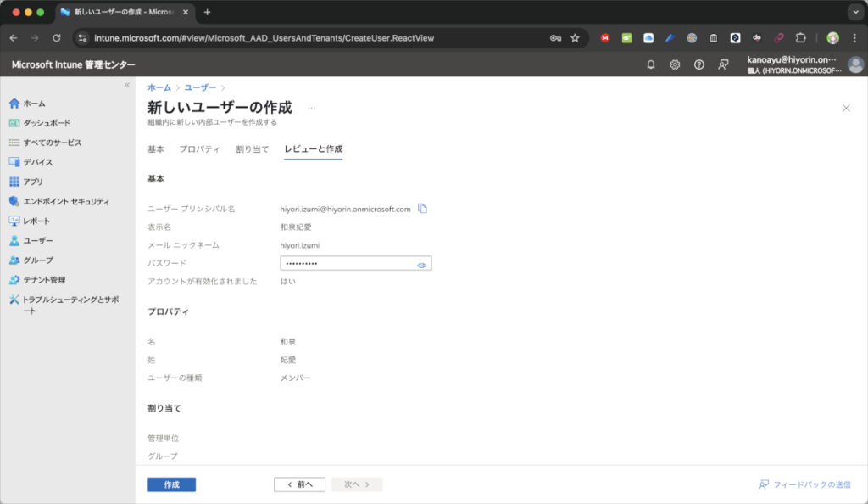Image resolution: width=868 pixels, height=504 pixels.
Task: Click Microsoft Intune 管理センター title
Action: [x=73, y=64]
